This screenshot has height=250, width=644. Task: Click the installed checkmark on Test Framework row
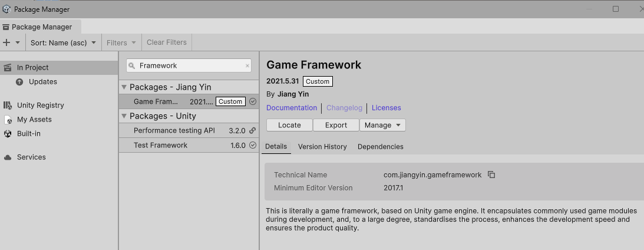point(253,145)
